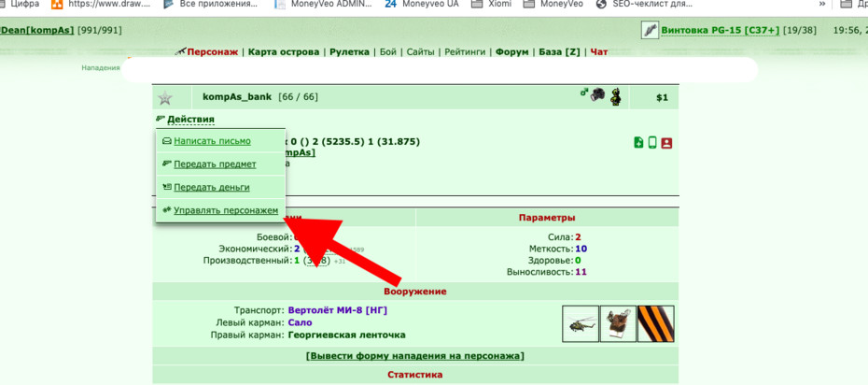Show more bookmarks chevron
The height and width of the screenshot is (385, 868).
822,4
